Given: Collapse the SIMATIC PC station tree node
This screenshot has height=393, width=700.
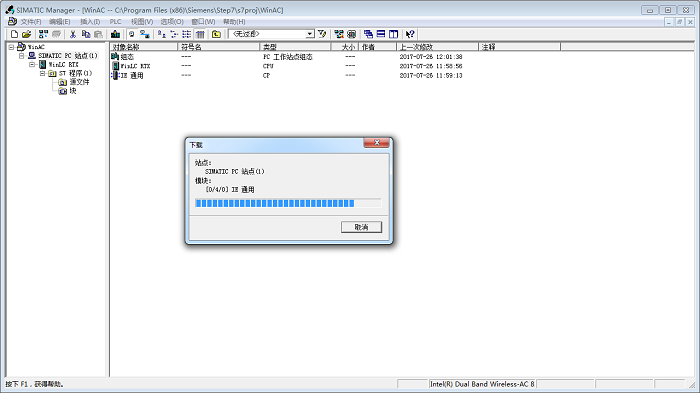Looking at the screenshot, I should tap(21, 56).
